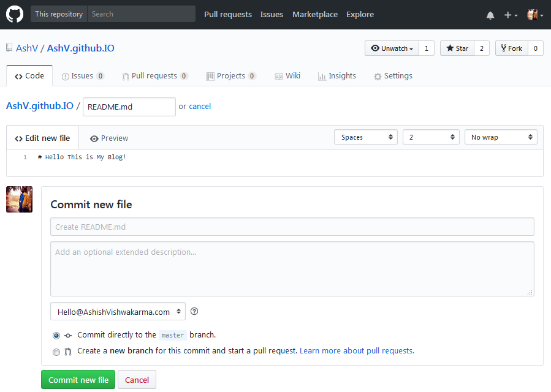Click the pull request icon beside new branch option
This screenshot has height=392, width=551.
pyautogui.click(x=68, y=351)
